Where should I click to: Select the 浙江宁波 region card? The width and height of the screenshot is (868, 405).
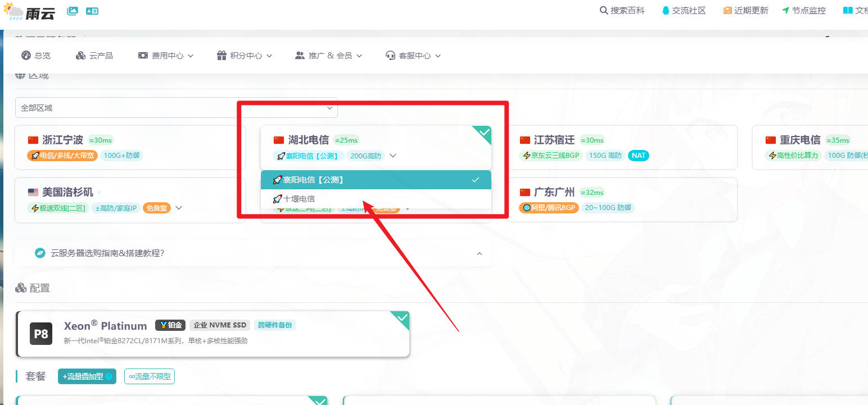point(129,147)
